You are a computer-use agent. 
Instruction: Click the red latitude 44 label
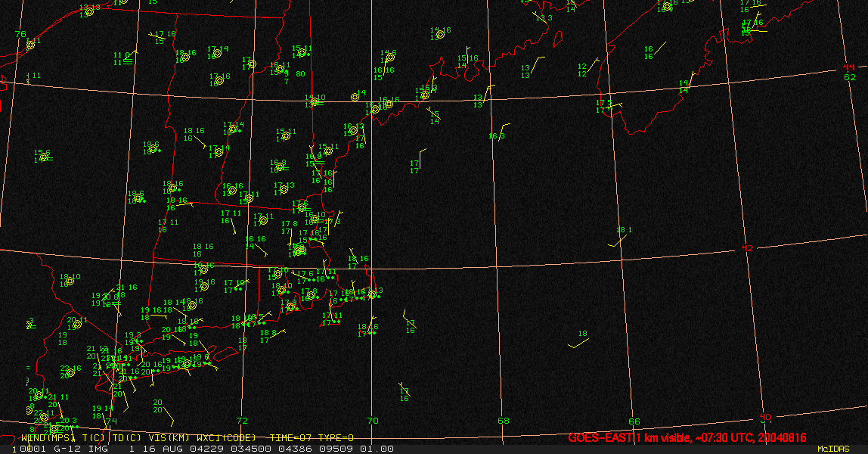click(x=848, y=67)
